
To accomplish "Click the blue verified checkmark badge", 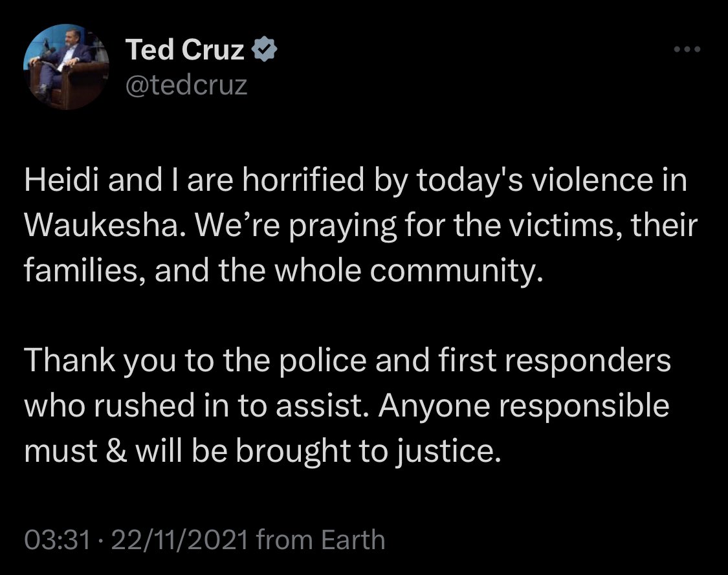I will [264, 49].
